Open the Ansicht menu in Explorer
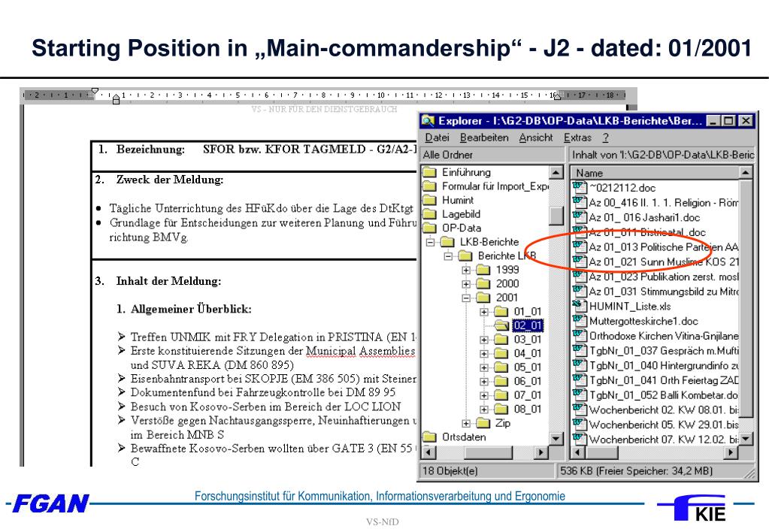Viewport: 769px width, 532px height. pyautogui.click(x=536, y=138)
